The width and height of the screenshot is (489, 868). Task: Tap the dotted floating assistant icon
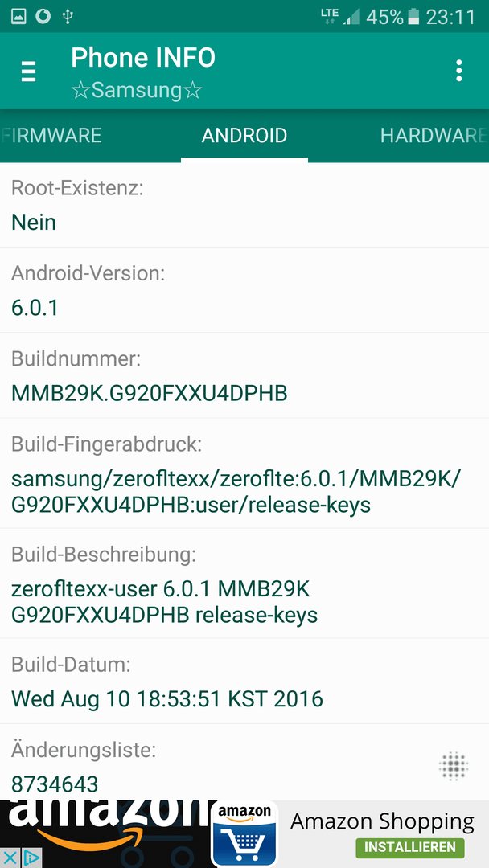pyautogui.click(x=454, y=766)
